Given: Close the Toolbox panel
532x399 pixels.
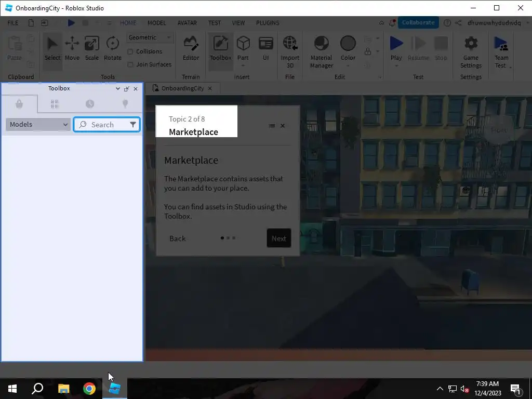Looking at the screenshot, I should pyautogui.click(x=136, y=88).
